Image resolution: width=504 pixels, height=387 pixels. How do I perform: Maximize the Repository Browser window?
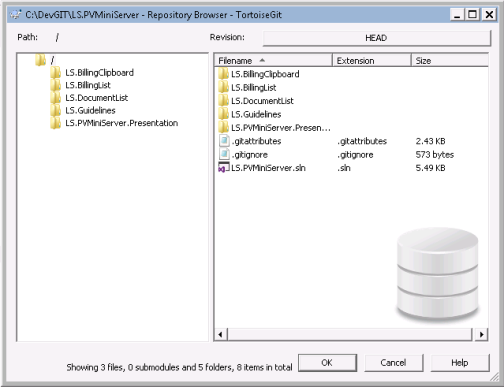coord(473,15)
